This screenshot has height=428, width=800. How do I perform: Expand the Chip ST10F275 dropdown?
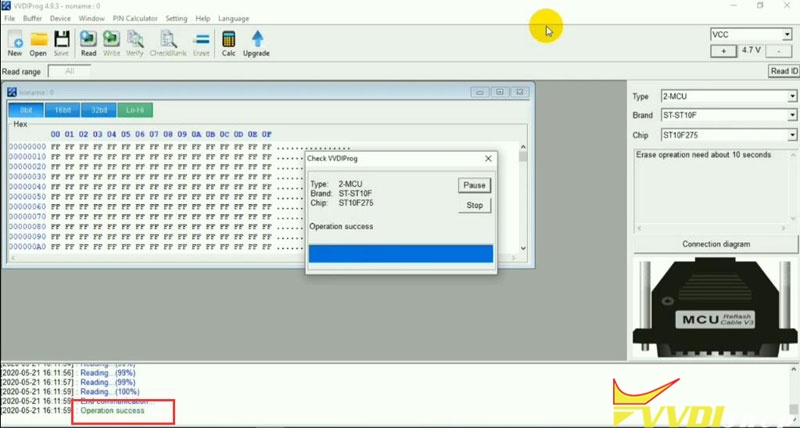coord(792,135)
